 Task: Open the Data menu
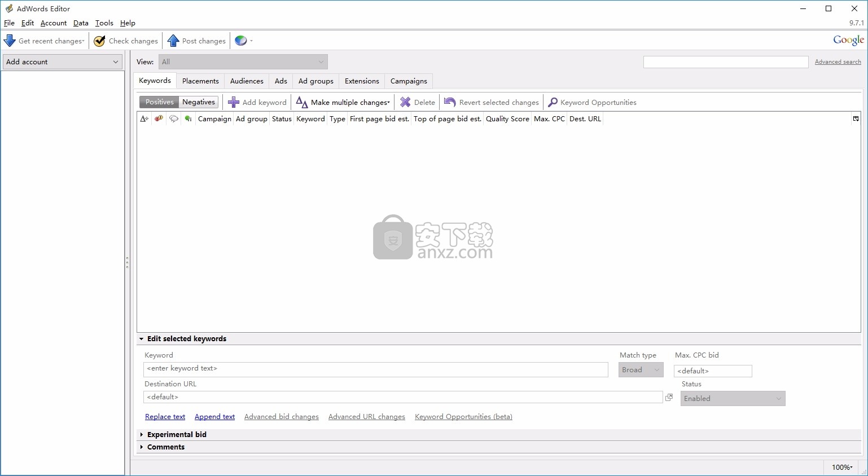[x=81, y=23]
